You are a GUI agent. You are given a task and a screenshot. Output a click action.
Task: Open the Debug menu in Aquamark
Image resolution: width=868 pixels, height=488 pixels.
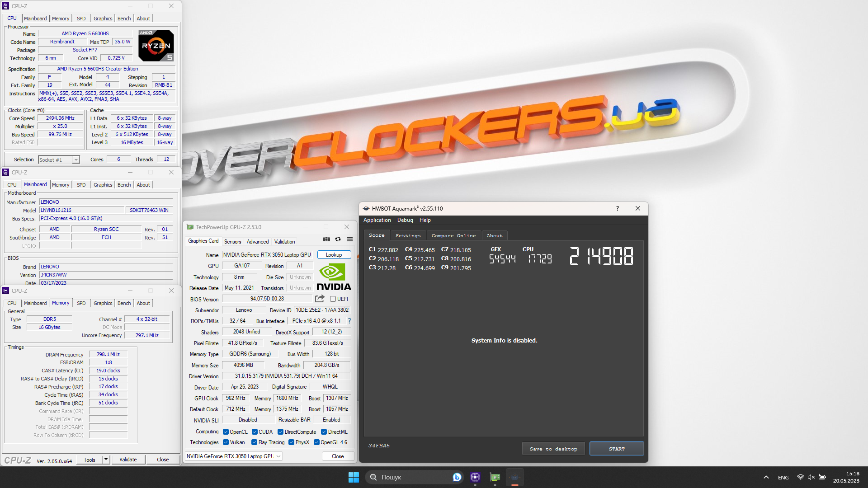pos(405,220)
